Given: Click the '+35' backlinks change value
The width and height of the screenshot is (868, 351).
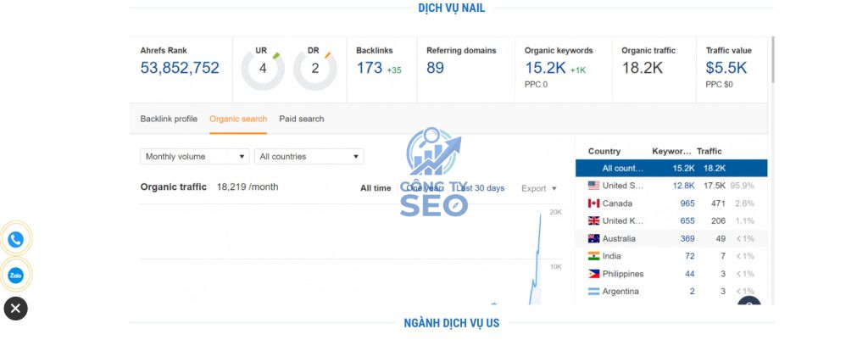Looking at the screenshot, I should click(x=394, y=70).
